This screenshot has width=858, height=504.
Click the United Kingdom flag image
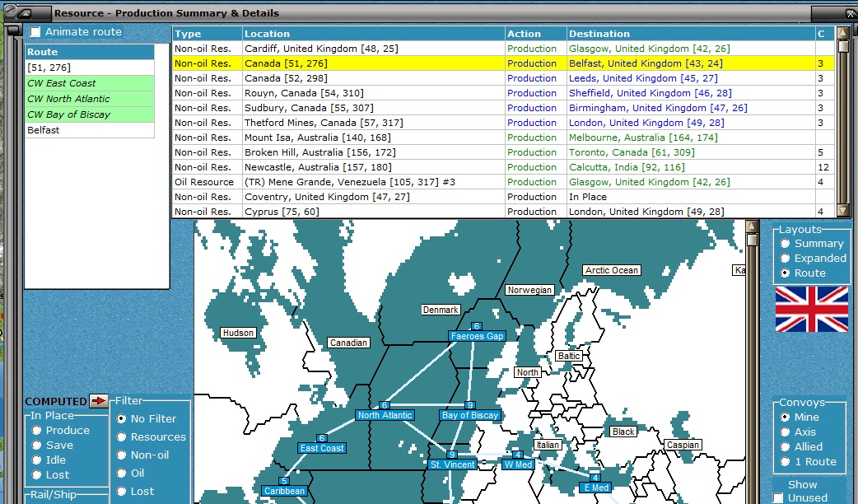coord(811,309)
